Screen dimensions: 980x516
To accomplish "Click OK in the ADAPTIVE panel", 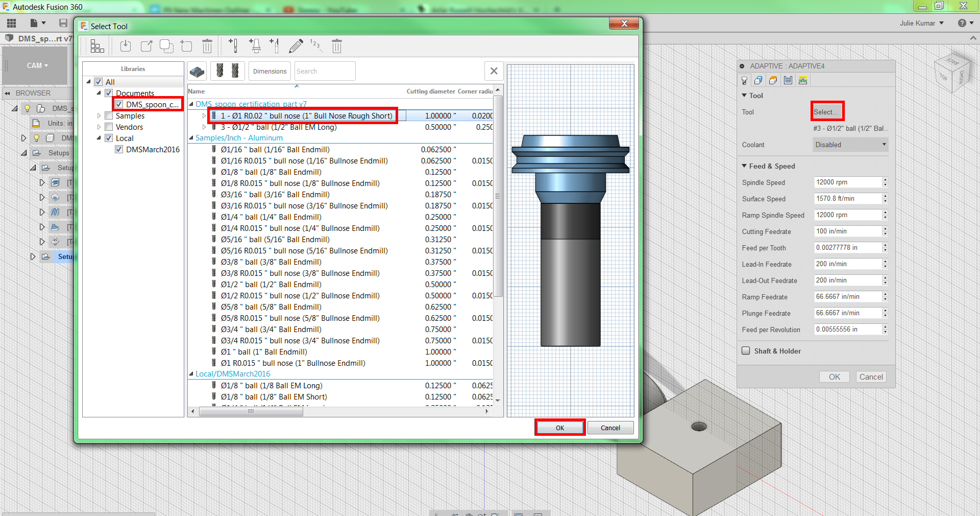I will 835,377.
